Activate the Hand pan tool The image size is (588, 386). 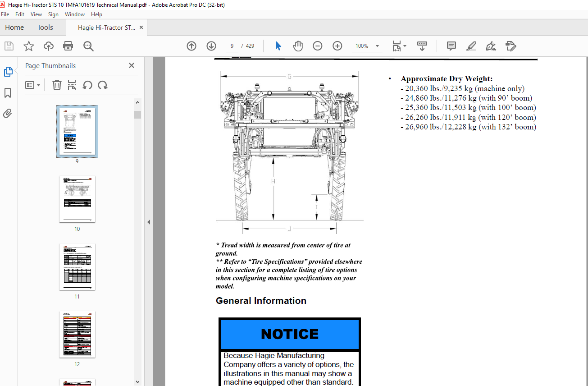(298, 46)
